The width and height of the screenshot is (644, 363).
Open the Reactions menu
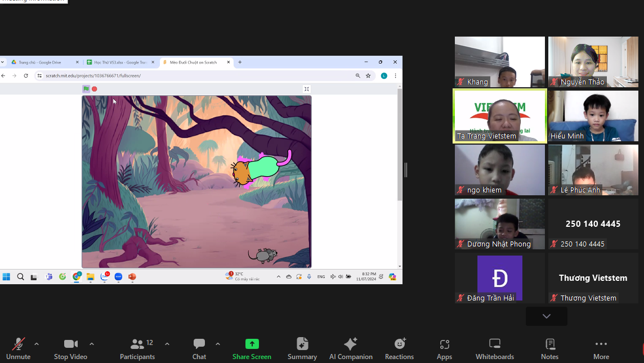(399, 348)
